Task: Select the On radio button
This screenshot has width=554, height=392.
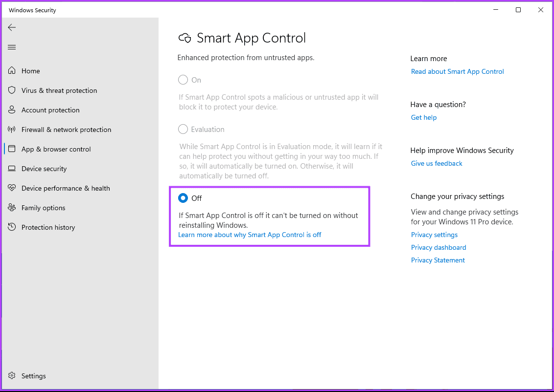Action: click(x=183, y=80)
